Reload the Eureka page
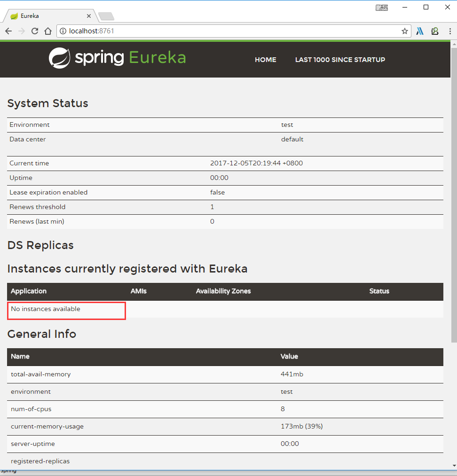Image resolution: width=457 pixels, height=476 pixels. click(35, 31)
